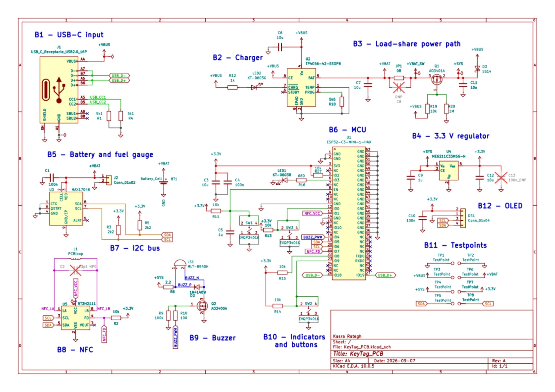The height and width of the screenshot is (392, 555).
Task: Click 'Title: KeyTag_PCB' in the title block
Action: 358,354
